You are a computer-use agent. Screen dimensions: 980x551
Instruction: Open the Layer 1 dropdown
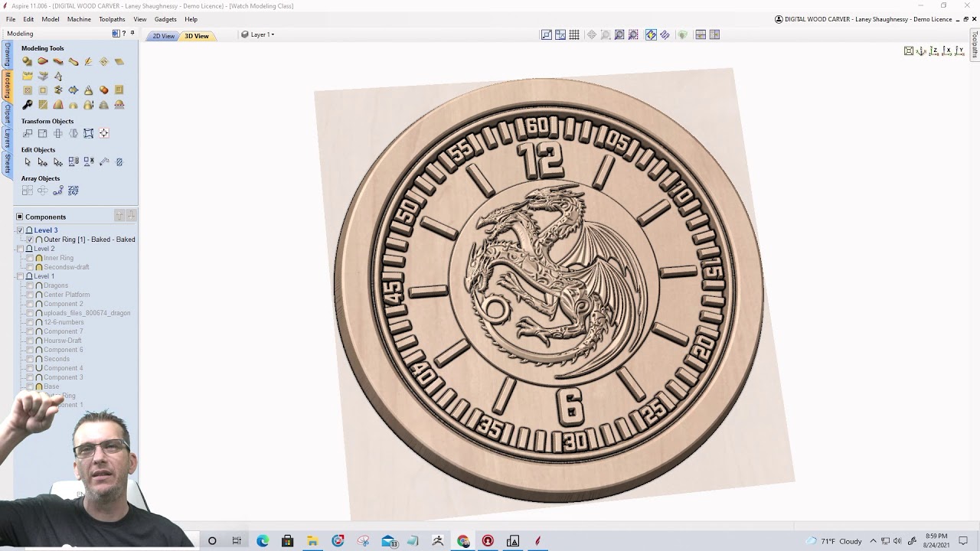coord(258,34)
